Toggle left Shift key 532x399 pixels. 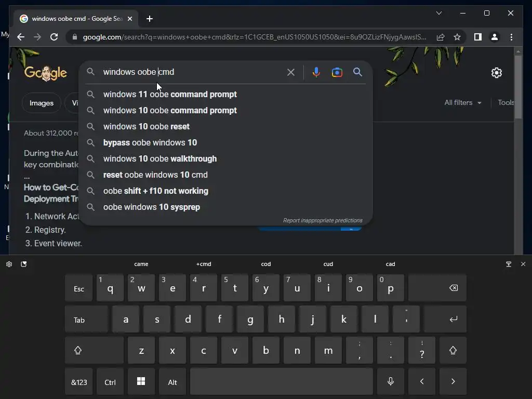coord(95,350)
